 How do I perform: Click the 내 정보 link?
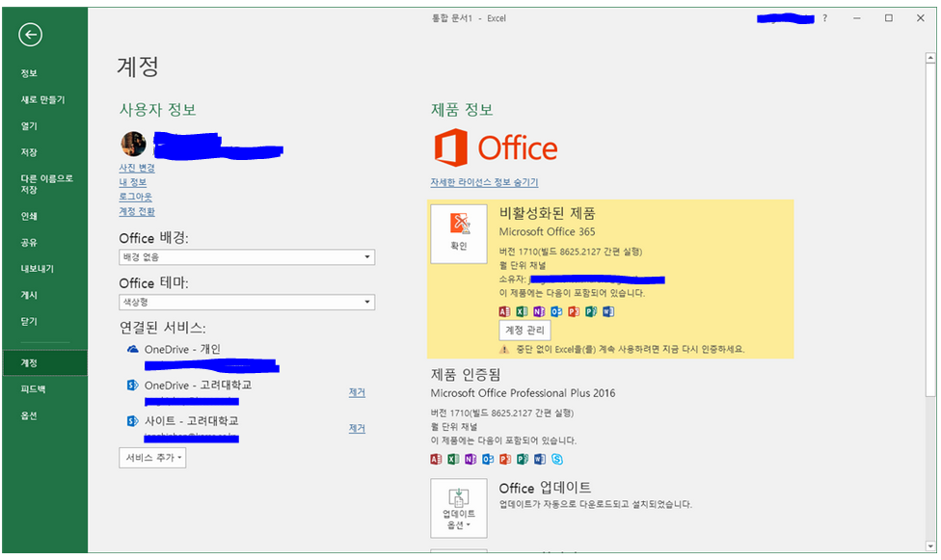[x=133, y=182]
